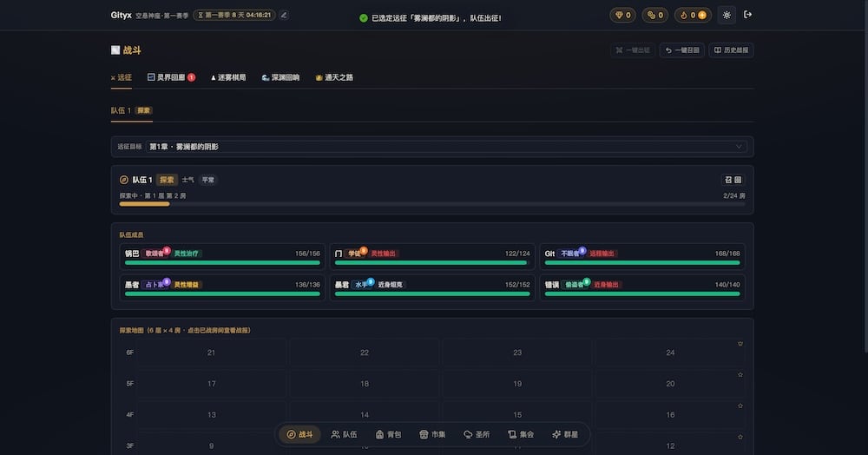The height and width of the screenshot is (455, 868).
Task: Click the star icon on room 12
Action: pyautogui.click(x=740, y=437)
